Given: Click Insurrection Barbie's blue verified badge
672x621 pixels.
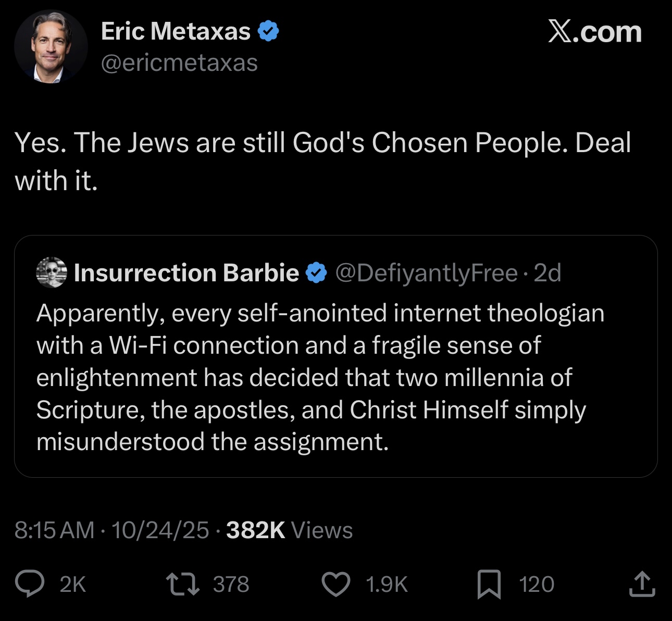Looking at the screenshot, I should [316, 273].
